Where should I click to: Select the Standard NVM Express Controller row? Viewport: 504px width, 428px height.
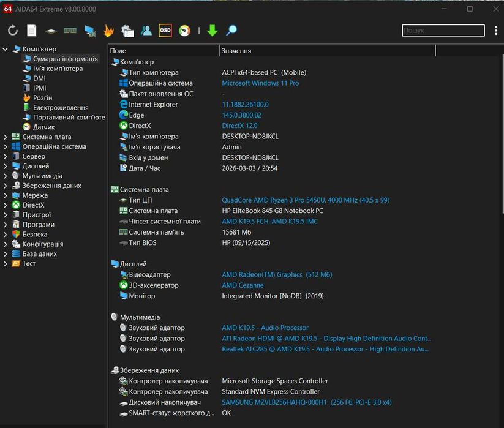tap(272, 392)
